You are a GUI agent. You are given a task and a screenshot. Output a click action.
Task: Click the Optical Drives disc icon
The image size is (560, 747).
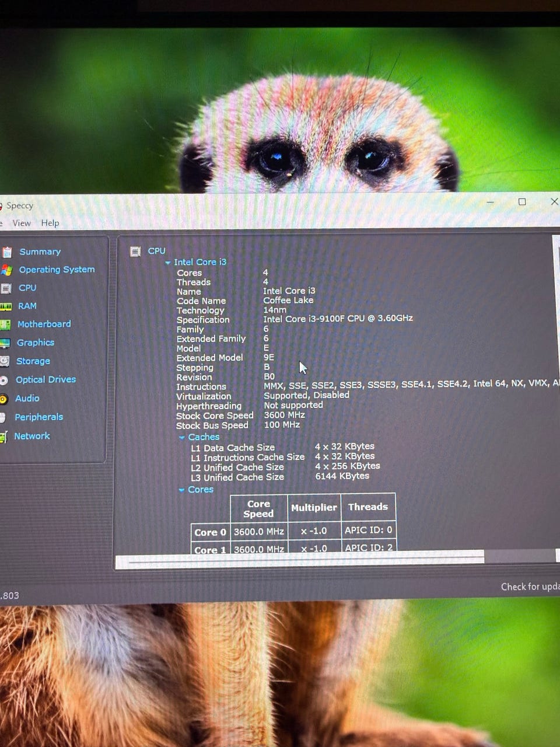[x=4, y=380]
